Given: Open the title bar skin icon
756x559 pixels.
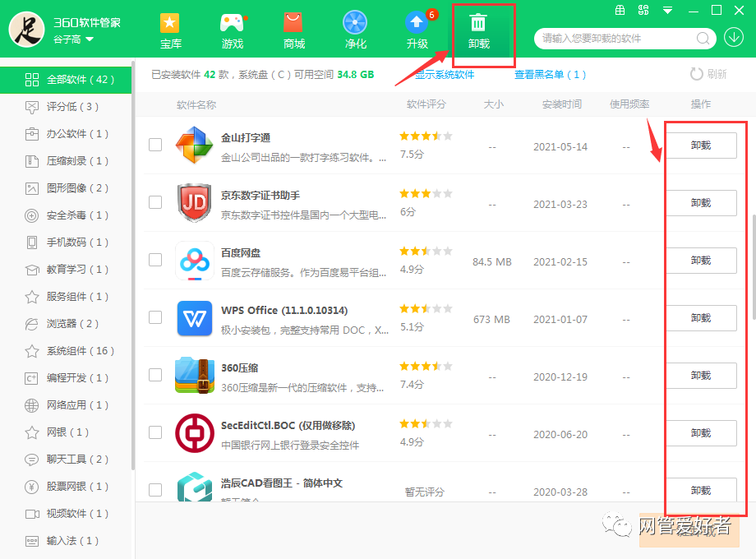Looking at the screenshot, I should pyautogui.click(x=643, y=10).
